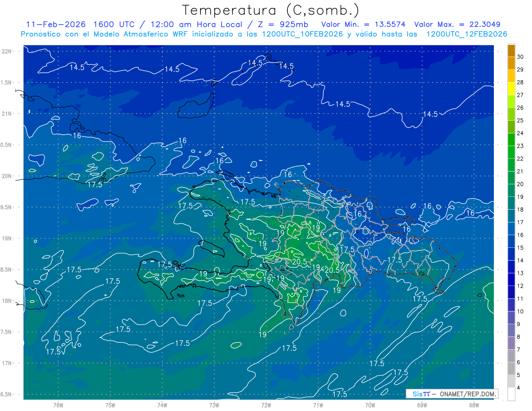Click the colorbar value label "28"
Image resolution: width=532 pixels, height=411 pixels.
520,82
